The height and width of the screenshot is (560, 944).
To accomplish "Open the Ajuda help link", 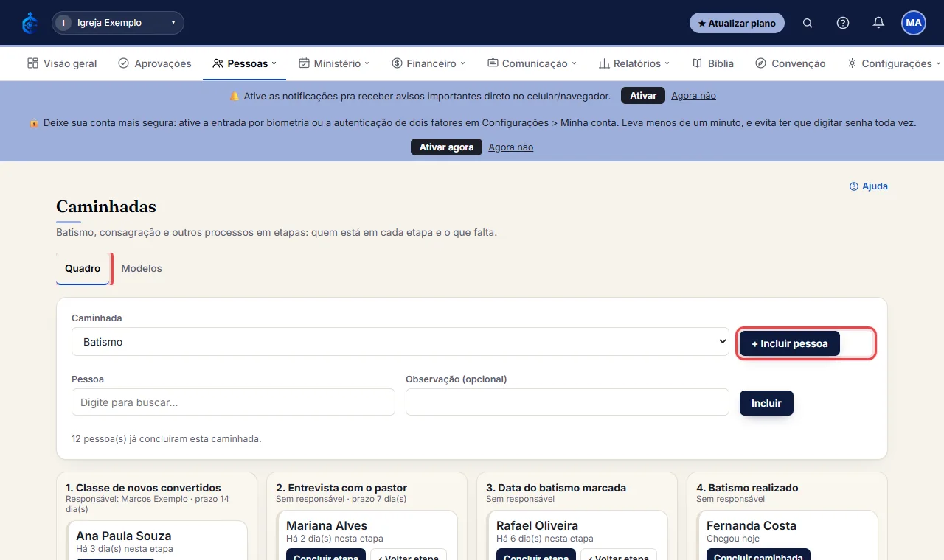I will [x=869, y=186].
